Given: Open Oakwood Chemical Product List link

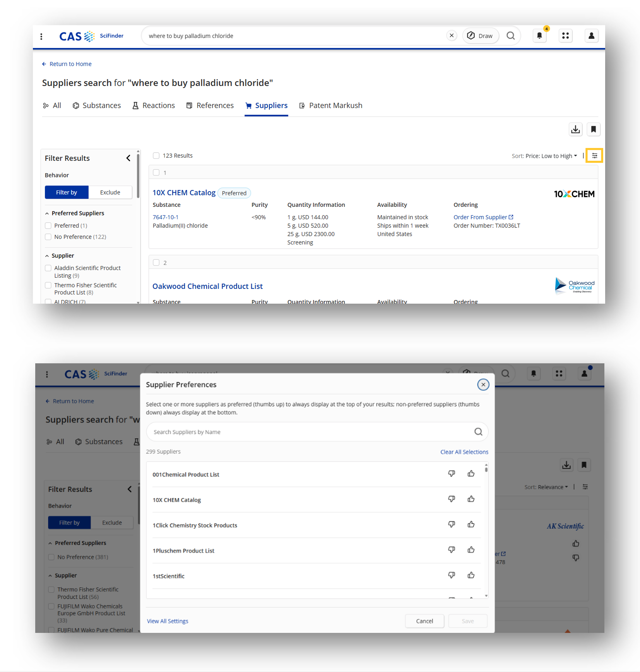Looking at the screenshot, I should [x=208, y=286].
